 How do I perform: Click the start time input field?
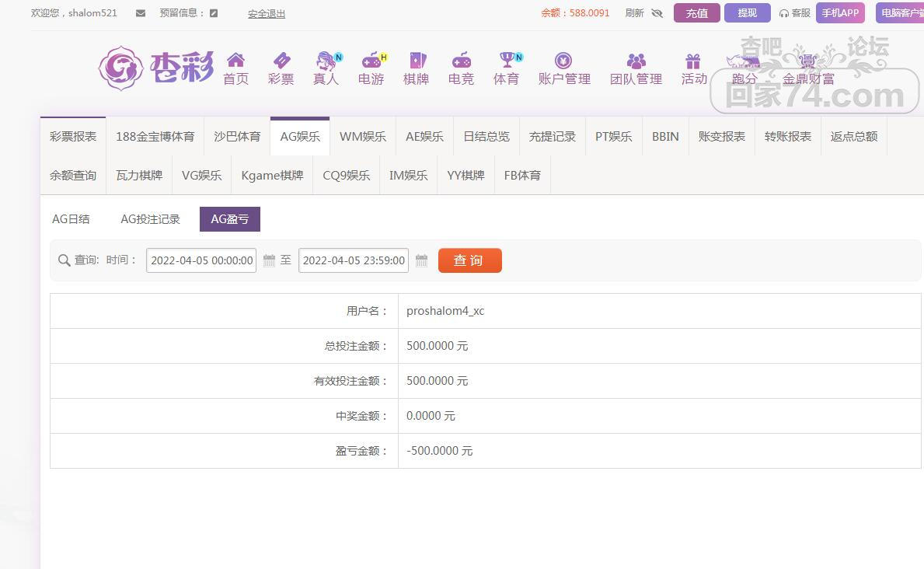pos(201,260)
